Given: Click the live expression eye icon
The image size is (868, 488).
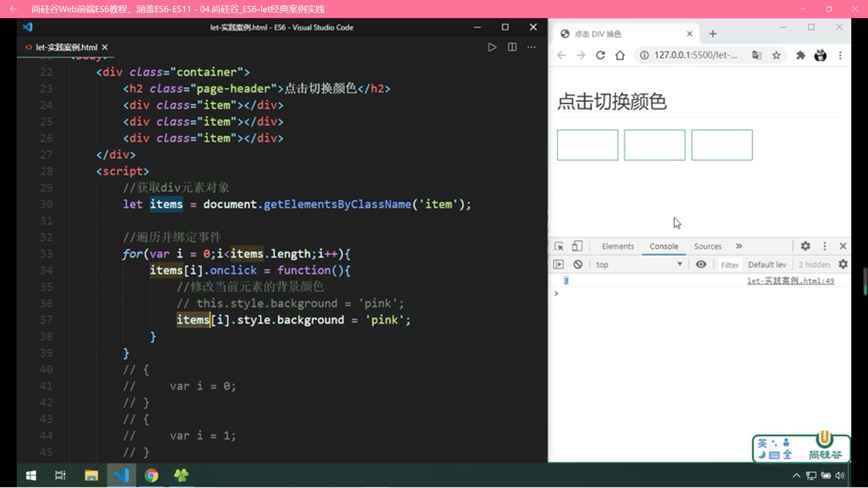Looking at the screenshot, I should (x=701, y=264).
